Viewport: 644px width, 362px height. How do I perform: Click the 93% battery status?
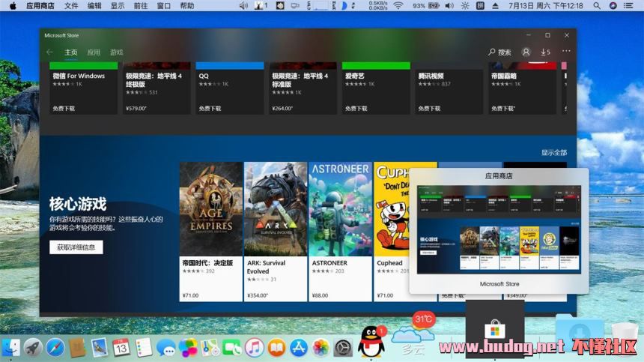coord(425,6)
